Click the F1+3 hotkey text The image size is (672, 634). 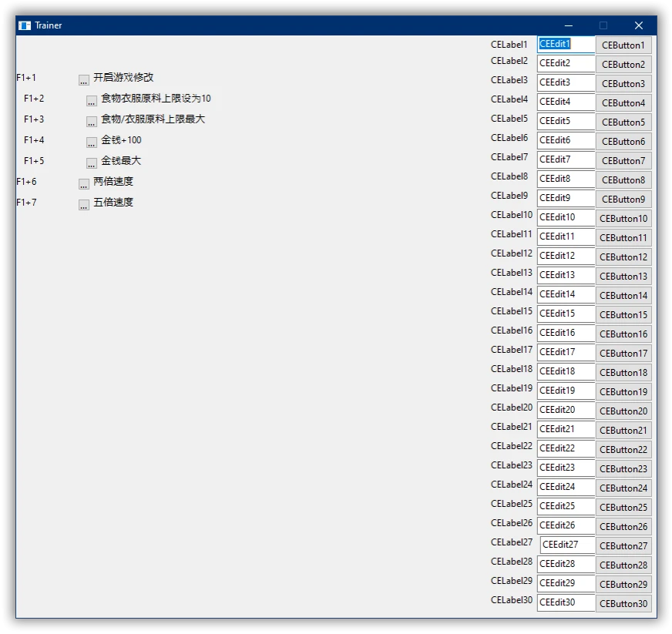(34, 119)
